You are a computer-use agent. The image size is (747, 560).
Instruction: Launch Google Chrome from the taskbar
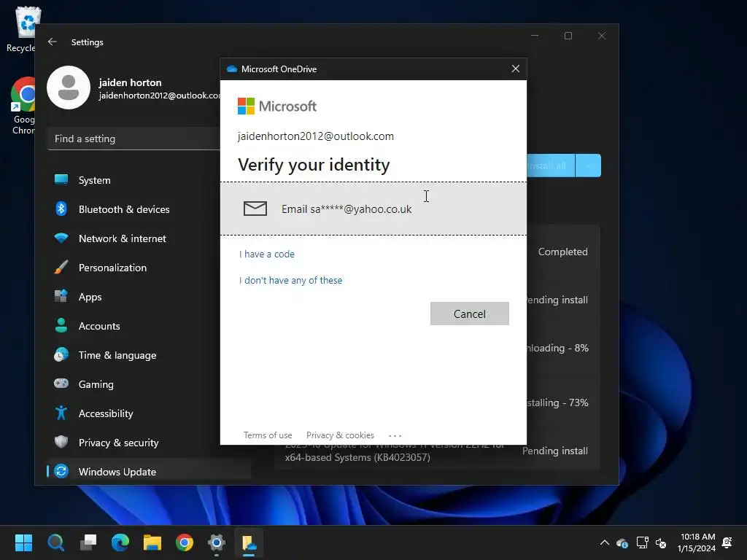click(x=185, y=542)
